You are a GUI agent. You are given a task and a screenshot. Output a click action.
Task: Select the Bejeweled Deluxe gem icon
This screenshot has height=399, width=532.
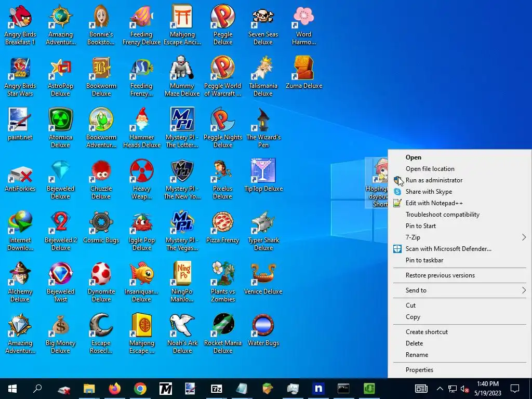(60, 171)
